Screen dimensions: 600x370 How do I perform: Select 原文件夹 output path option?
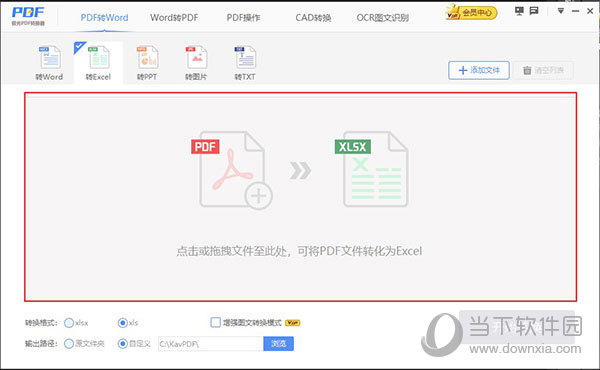pos(69,344)
